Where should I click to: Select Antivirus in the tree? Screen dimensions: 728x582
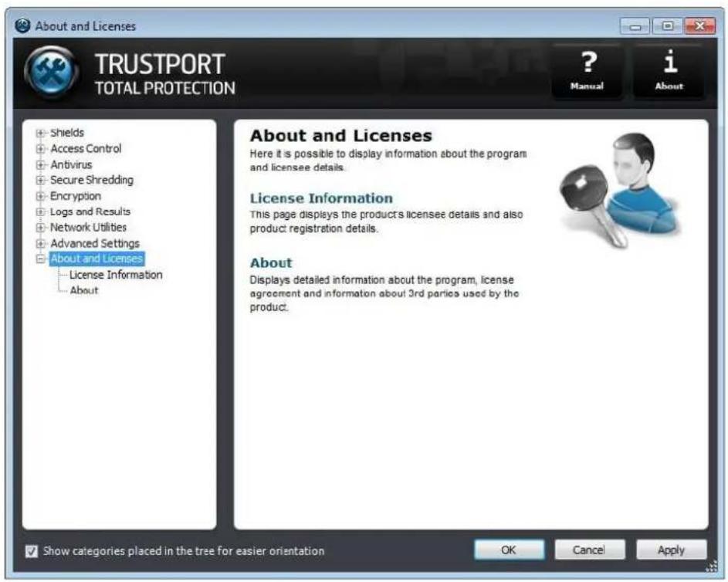pos(71,164)
